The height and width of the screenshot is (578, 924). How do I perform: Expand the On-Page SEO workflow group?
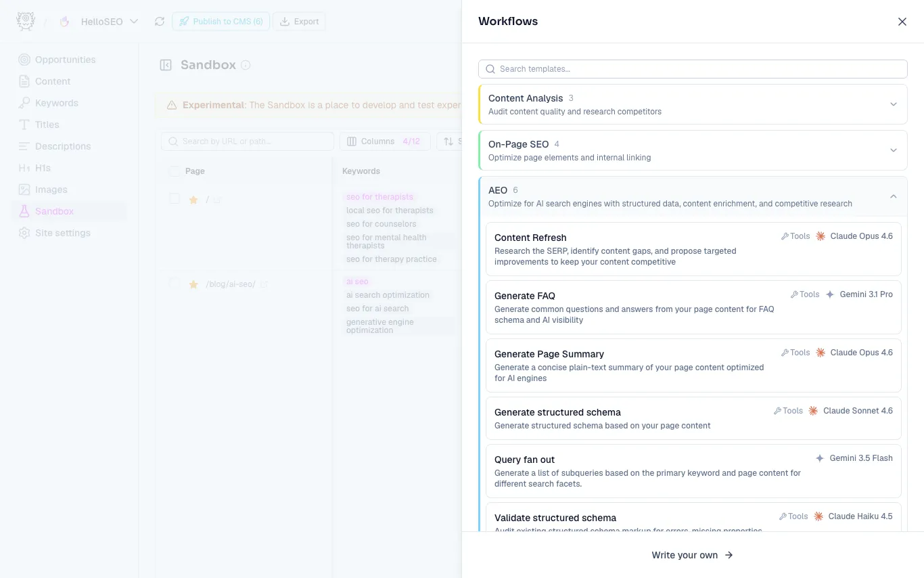693,150
